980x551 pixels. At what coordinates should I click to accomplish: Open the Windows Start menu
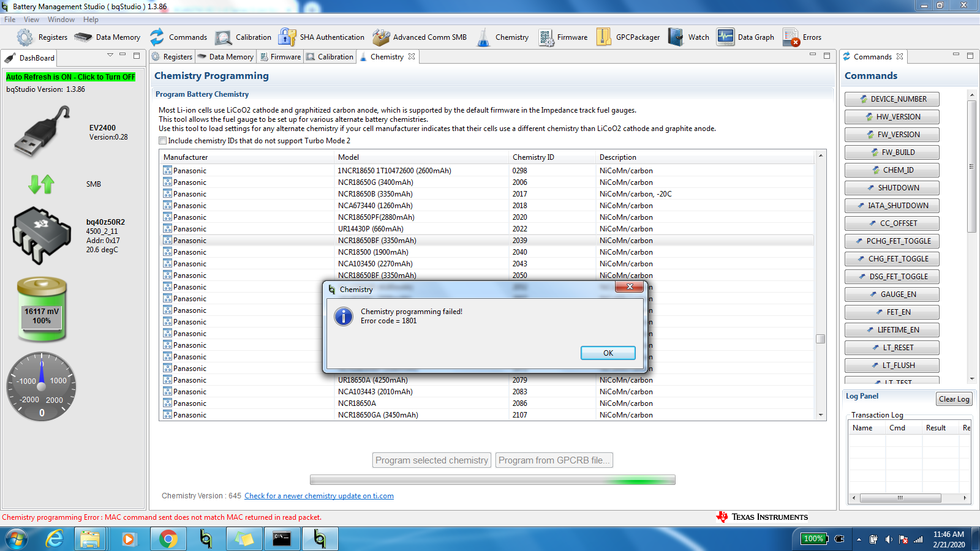(x=17, y=539)
